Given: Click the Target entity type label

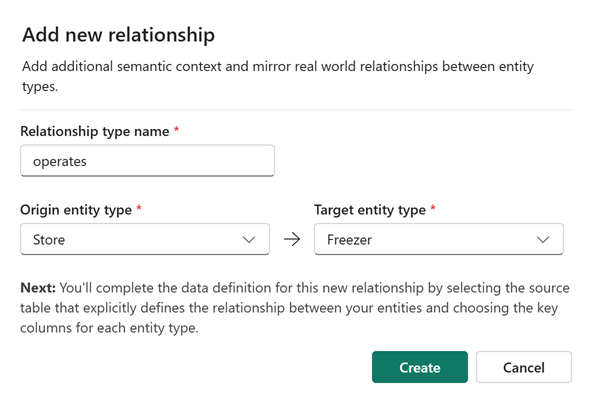Looking at the screenshot, I should 370,210.
